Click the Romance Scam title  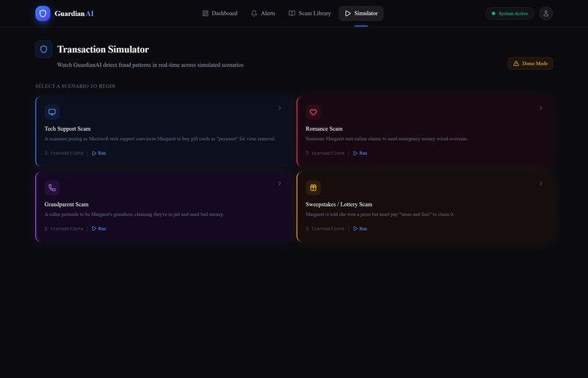pyautogui.click(x=324, y=128)
